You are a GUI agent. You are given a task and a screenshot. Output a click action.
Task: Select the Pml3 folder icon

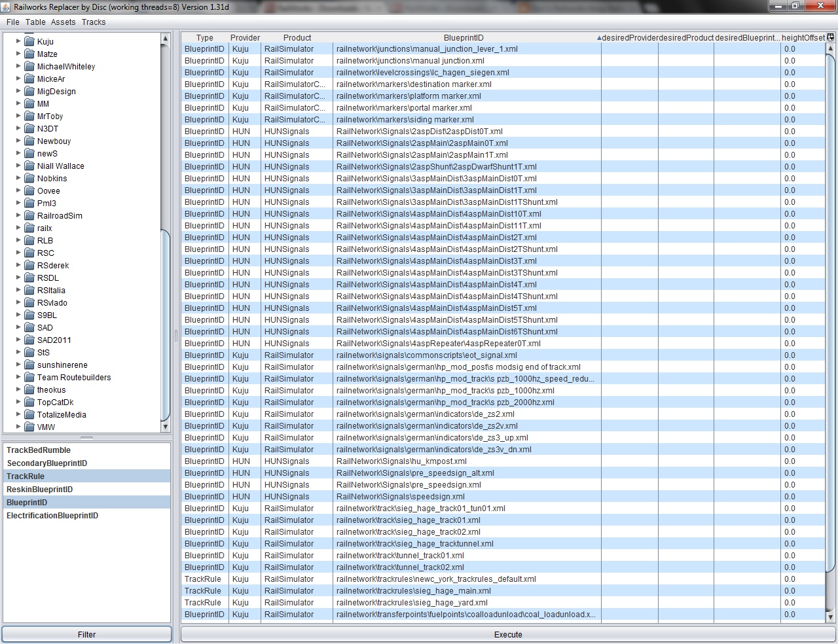coord(29,203)
